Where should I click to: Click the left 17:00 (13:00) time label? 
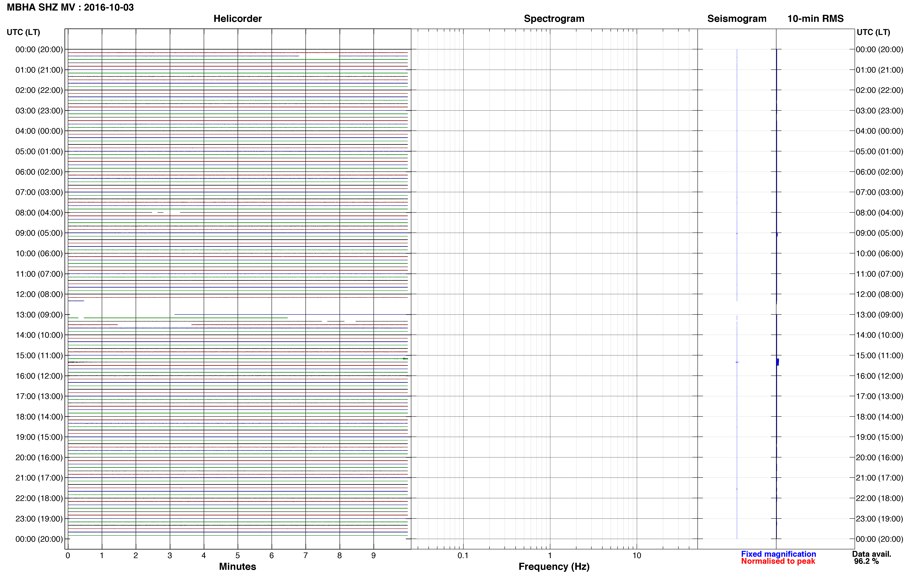tap(39, 396)
